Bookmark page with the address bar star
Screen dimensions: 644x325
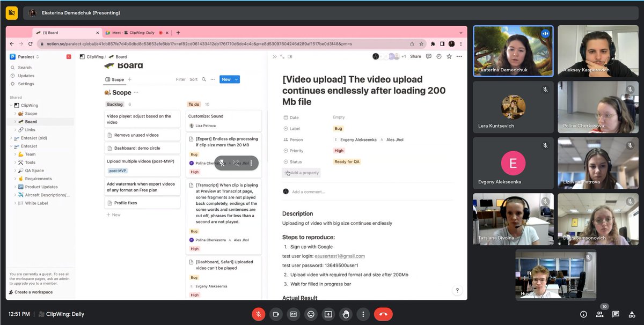[x=422, y=43]
